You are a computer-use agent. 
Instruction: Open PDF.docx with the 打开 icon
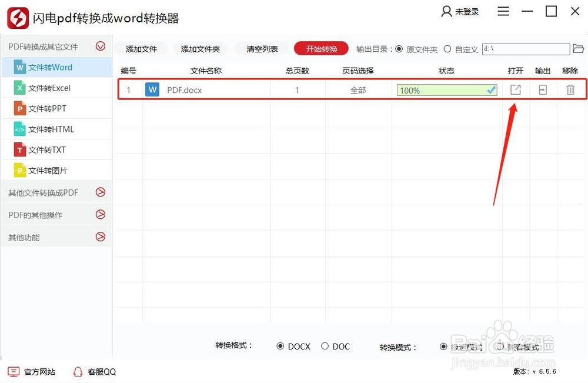point(515,89)
